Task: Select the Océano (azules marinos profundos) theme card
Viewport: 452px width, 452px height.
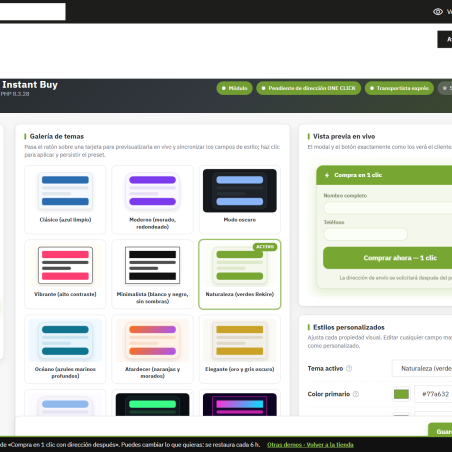Action: point(65,349)
